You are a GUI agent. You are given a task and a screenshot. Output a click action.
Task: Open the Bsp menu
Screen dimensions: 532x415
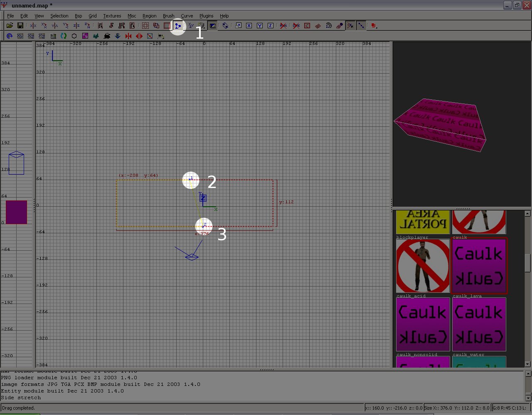coord(78,16)
